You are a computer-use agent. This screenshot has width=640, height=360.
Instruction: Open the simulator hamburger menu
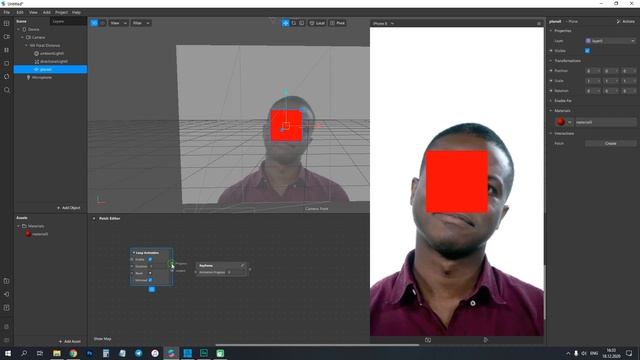tap(539, 24)
